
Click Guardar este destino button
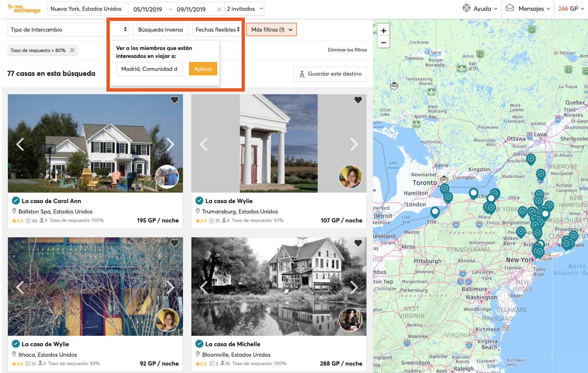tap(330, 74)
